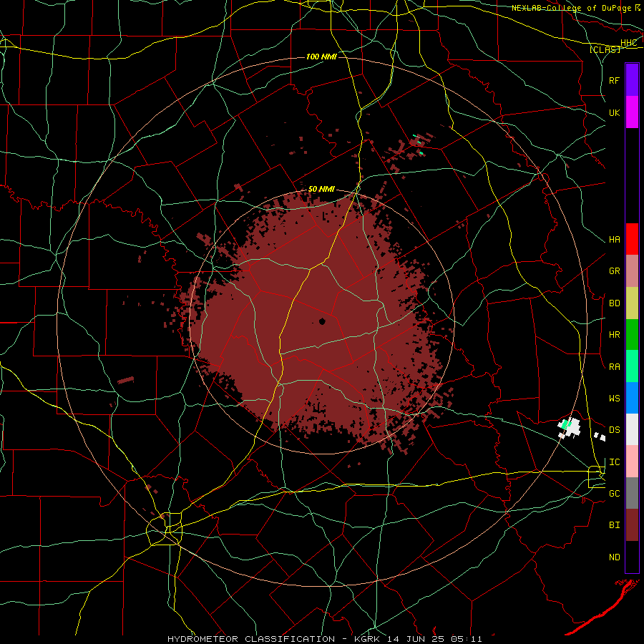Viewport: 644px width, 644px height.
Task: Click the '50 NMI' range ring label
Action: (x=321, y=189)
